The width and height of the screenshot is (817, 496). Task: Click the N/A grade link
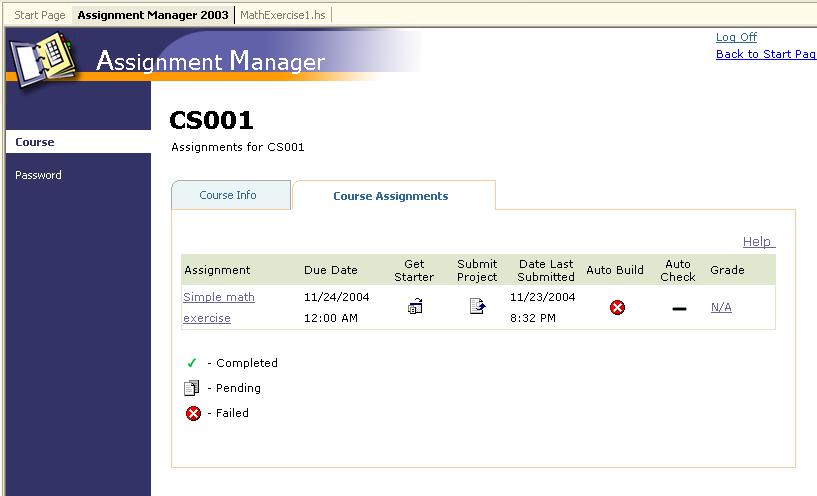click(721, 307)
